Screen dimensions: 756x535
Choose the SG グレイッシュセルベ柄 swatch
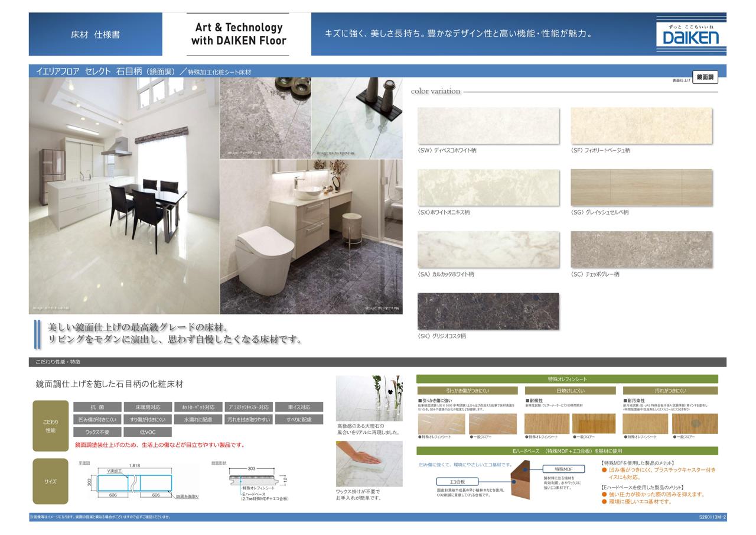pos(641,187)
